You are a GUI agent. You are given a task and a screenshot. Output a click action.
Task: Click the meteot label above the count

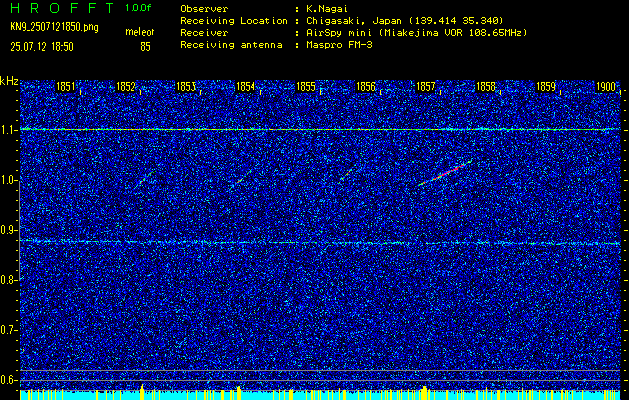140,32
